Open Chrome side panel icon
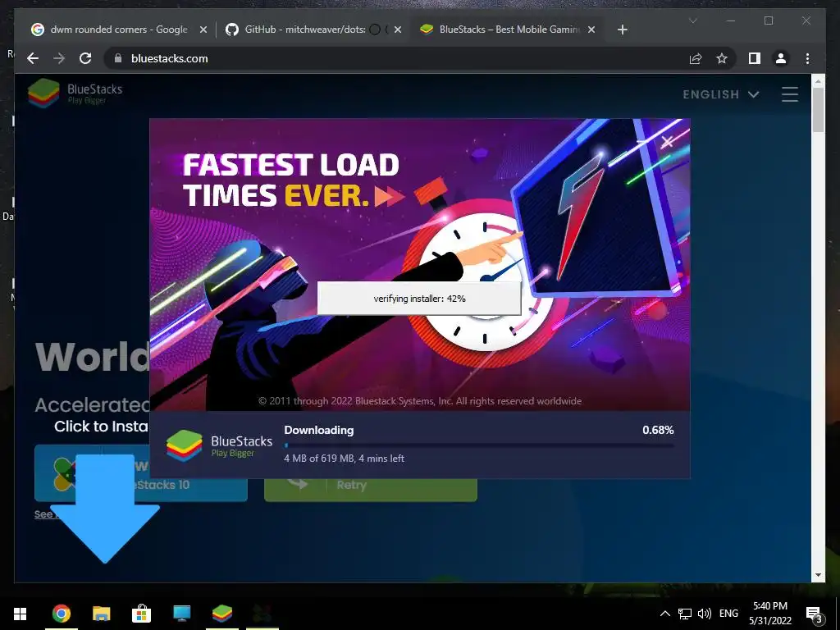 click(755, 58)
